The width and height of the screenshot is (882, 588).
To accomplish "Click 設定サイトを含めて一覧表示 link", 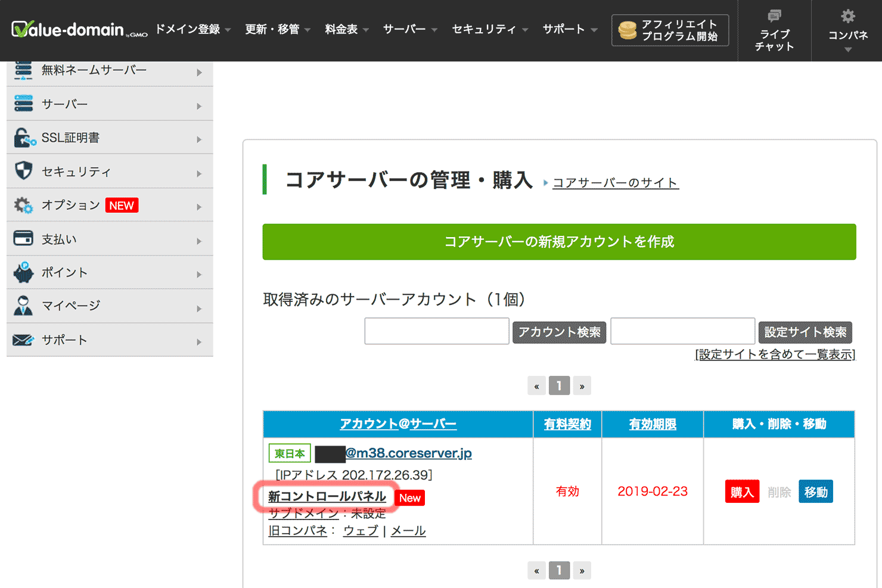I will coord(775,354).
